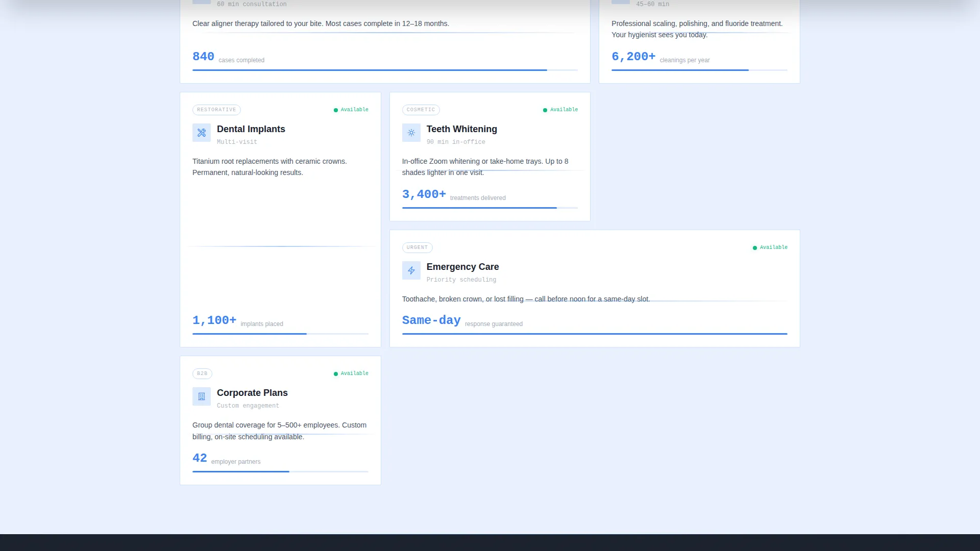Select the COSMETIC category tag
980x551 pixels.
pyautogui.click(x=421, y=110)
